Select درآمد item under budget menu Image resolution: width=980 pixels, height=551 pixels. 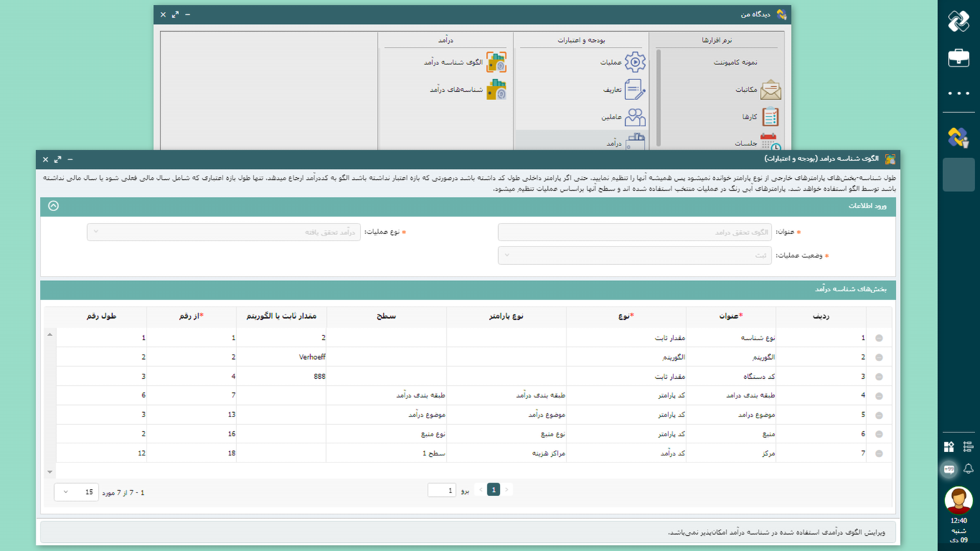coord(614,143)
